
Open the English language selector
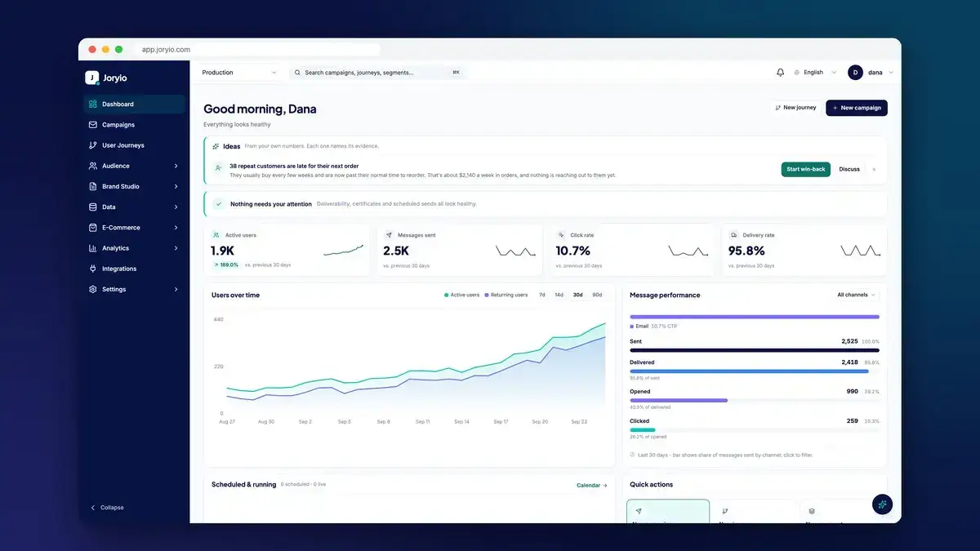[815, 73]
